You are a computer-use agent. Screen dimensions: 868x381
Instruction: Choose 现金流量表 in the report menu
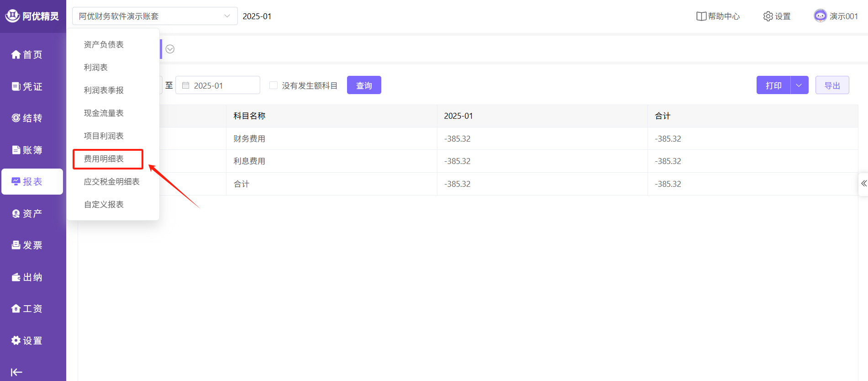104,113
